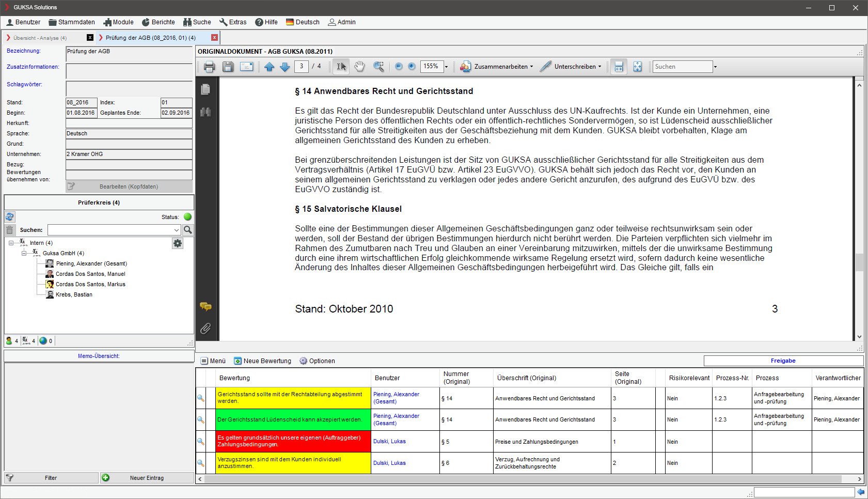
Task: Open the attachments paperclip panel
Action: pos(206,329)
